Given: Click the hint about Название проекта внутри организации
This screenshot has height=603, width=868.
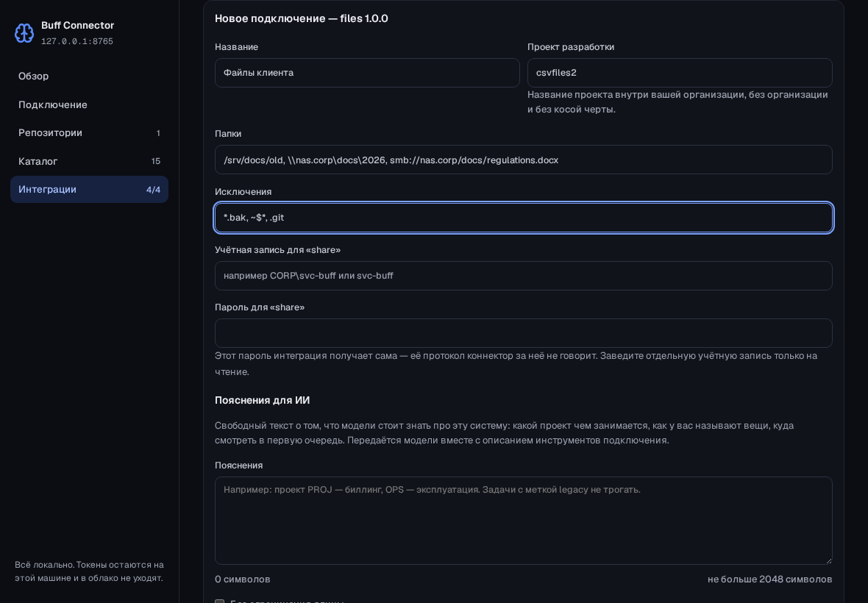Looking at the screenshot, I should [x=677, y=101].
